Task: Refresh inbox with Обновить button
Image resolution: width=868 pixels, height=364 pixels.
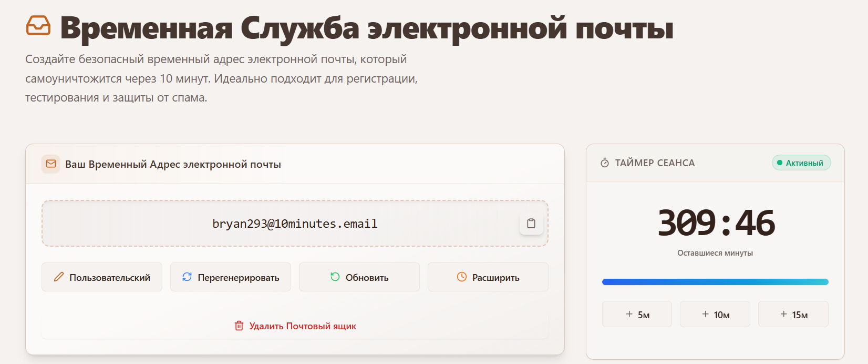Action: click(359, 277)
